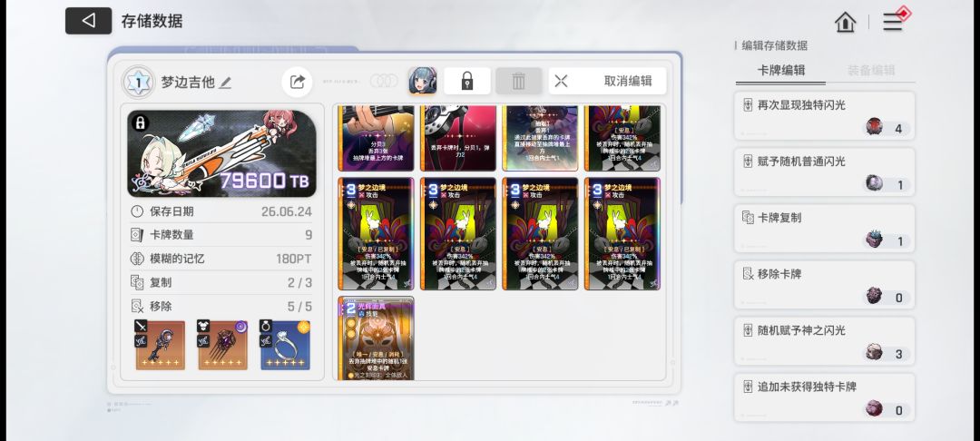Click the remove icon beside 移除
This screenshot has height=441, width=980.
[137, 306]
